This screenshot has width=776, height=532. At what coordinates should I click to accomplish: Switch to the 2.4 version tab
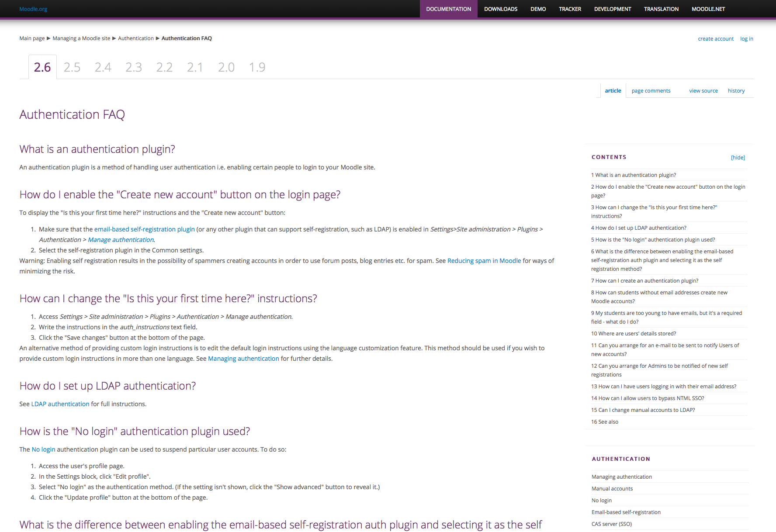tap(103, 67)
